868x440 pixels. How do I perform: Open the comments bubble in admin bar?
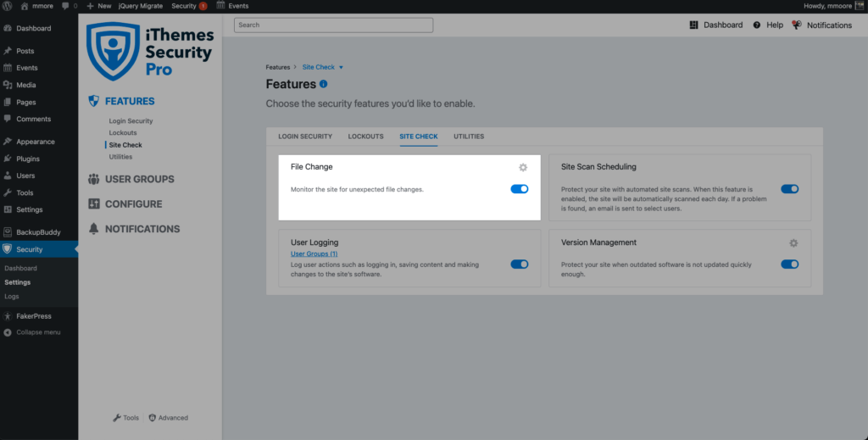pos(70,6)
